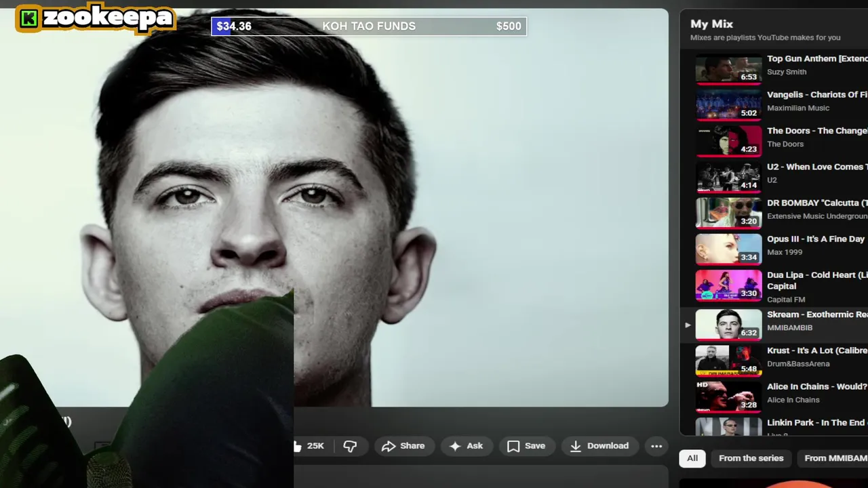Click the Top Gun Anthem title text
This screenshot has height=488, width=868.
(817, 59)
